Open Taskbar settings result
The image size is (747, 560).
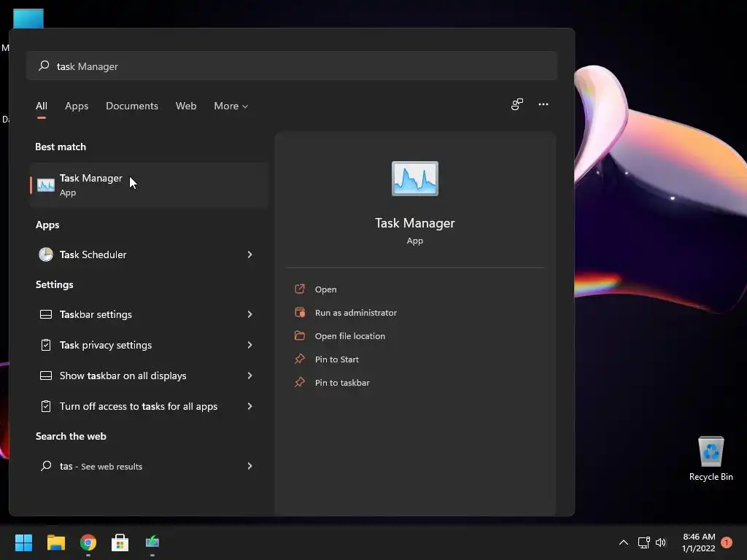point(149,314)
